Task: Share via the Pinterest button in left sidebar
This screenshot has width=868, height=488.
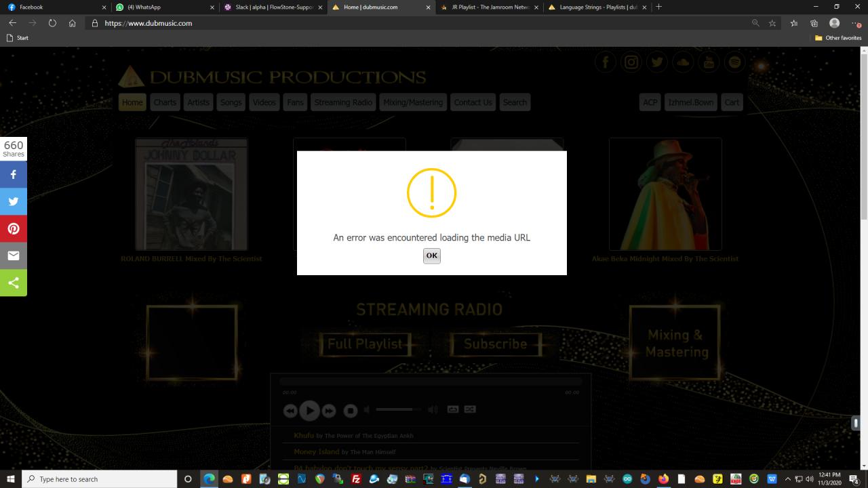Action: tap(14, 228)
